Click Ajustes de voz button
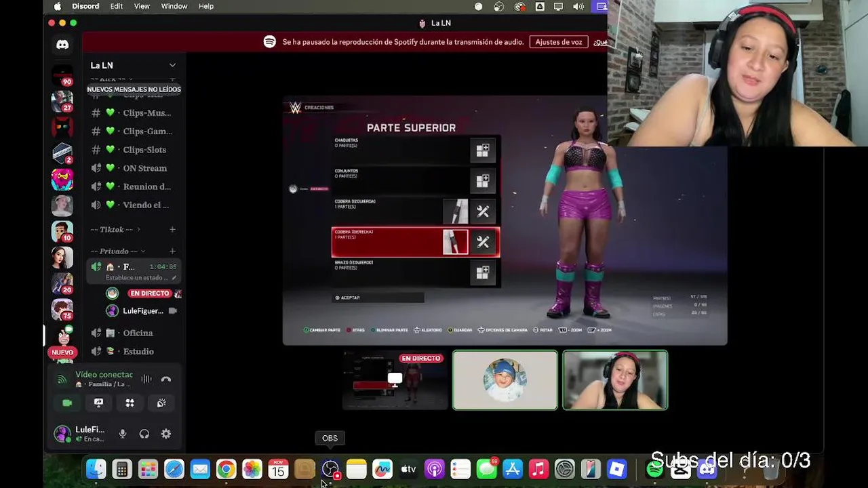The image size is (868, 488). pyautogui.click(x=559, y=42)
